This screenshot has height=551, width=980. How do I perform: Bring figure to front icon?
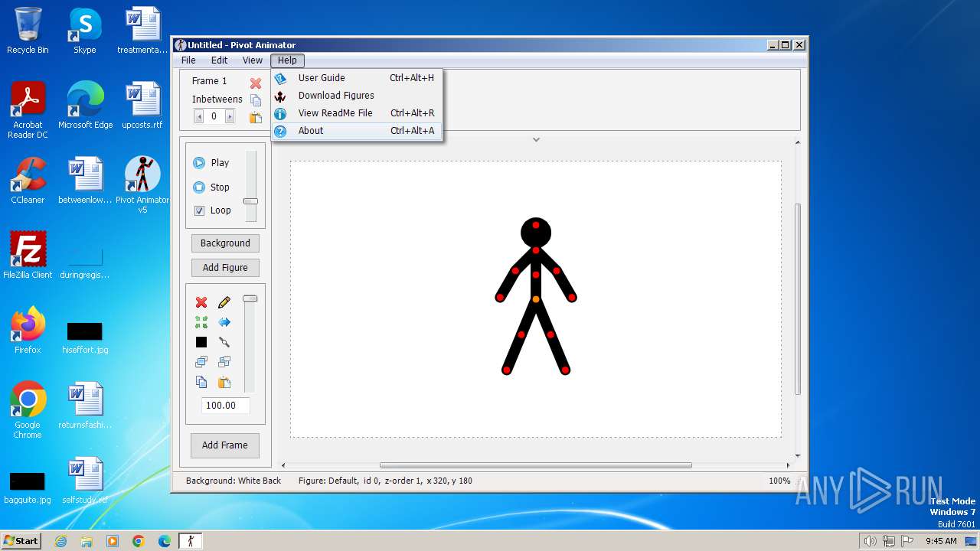[201, 362]
